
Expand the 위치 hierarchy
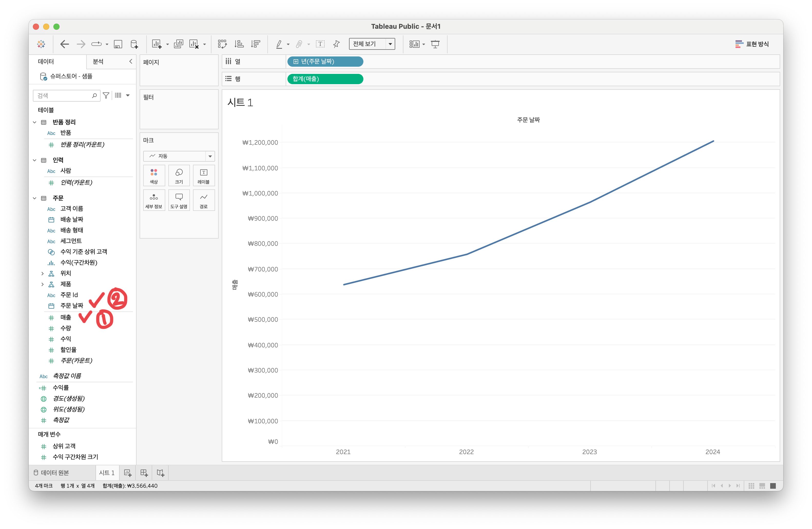click(x=42, y=273)
